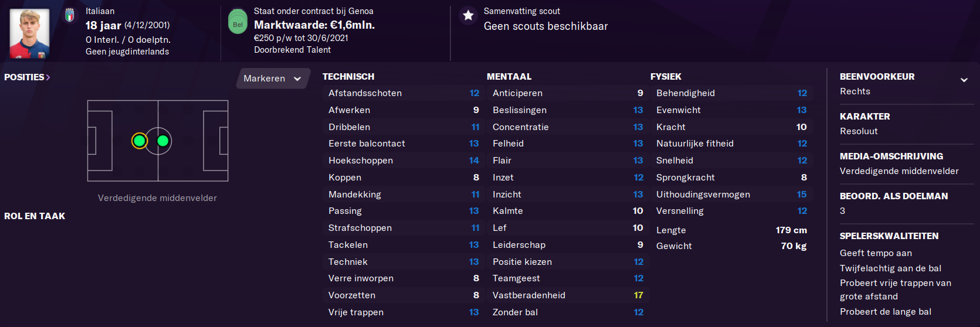Click the Italian flag badge icon
Viewport: 980px width, 327px height.
[x=70, y=15]
